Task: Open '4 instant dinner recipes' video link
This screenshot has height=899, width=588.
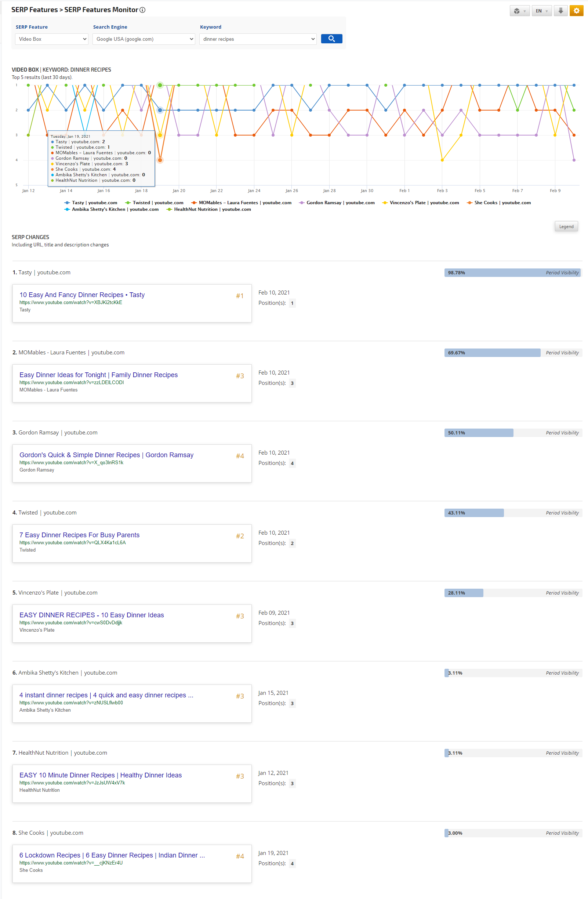Action: pyautogui.click(x=106, y=695)
